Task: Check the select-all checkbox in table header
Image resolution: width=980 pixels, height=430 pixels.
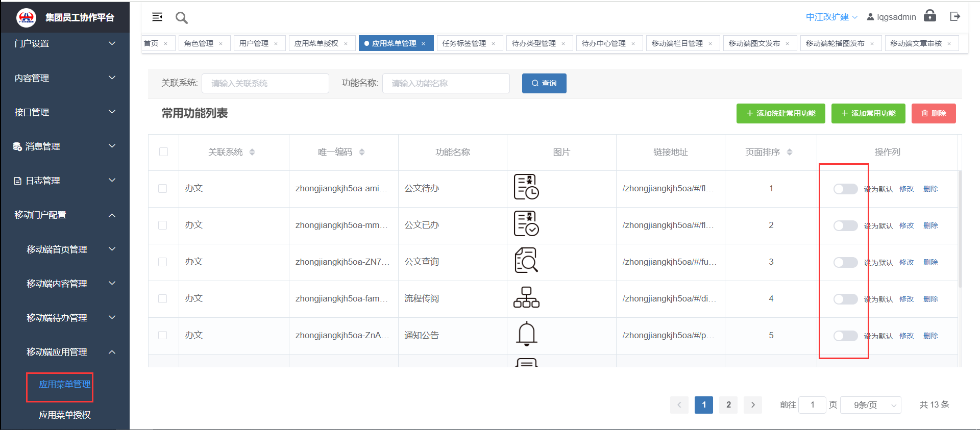Action: tap(163, 152)
